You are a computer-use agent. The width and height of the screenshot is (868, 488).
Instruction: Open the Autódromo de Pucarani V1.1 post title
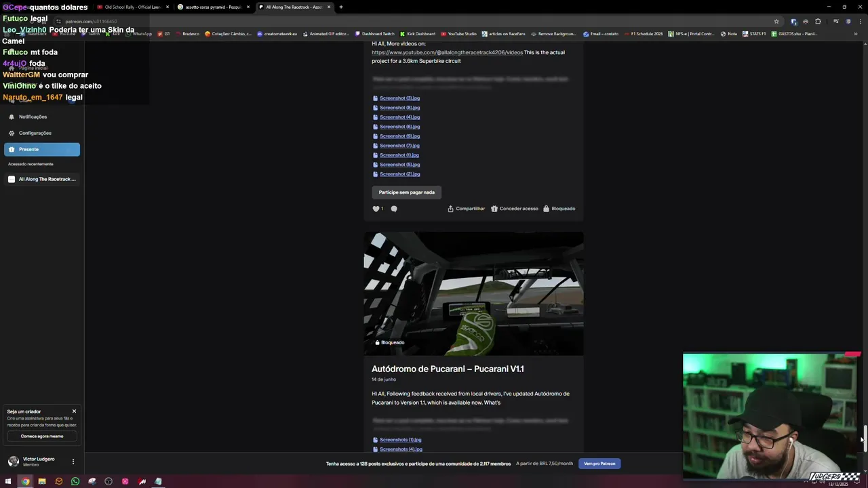pos(448,369)
